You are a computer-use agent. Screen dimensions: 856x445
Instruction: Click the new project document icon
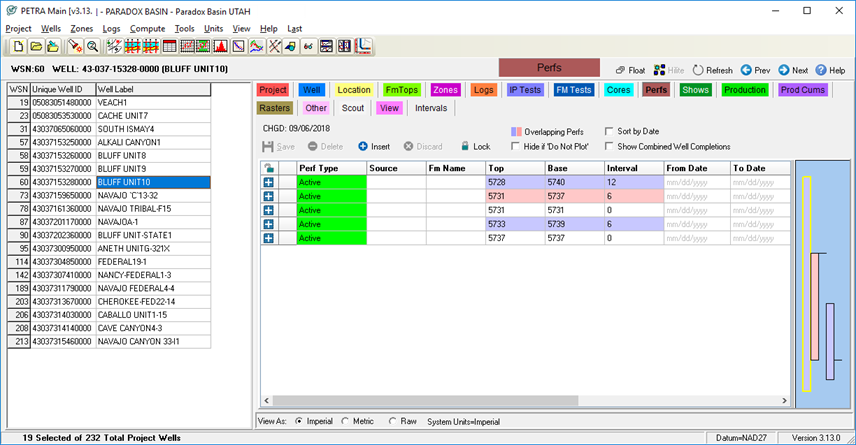19,47
